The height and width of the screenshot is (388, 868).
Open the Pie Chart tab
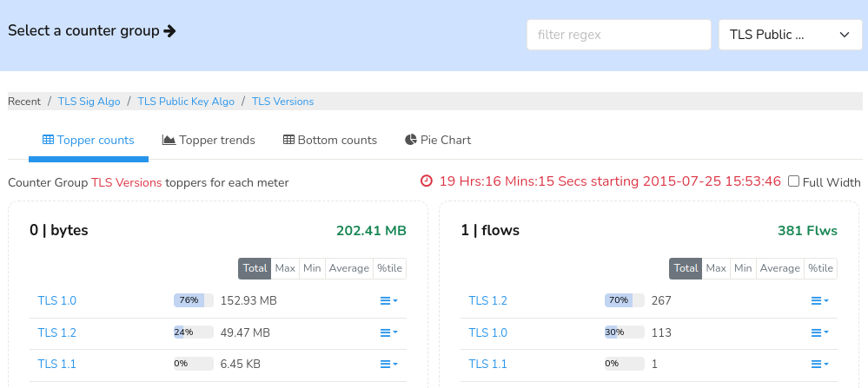[x=438, y=140]
